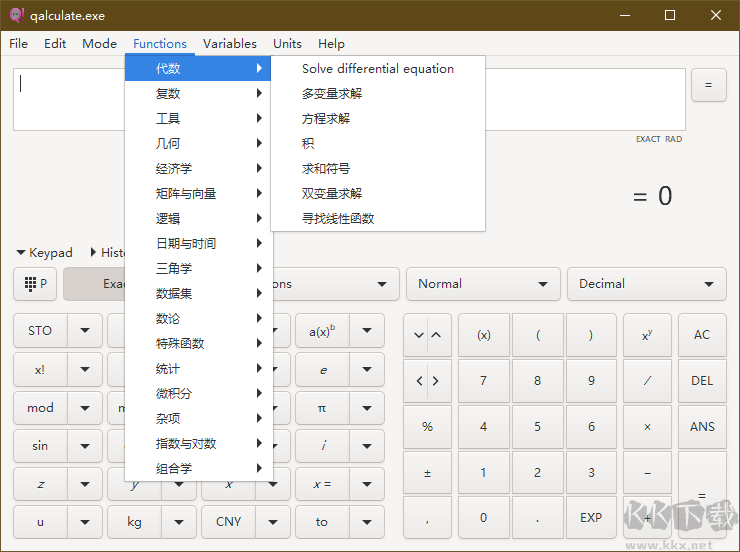Click the DEL button
Viewport: 740px width, 552px height.
point(701,380)
